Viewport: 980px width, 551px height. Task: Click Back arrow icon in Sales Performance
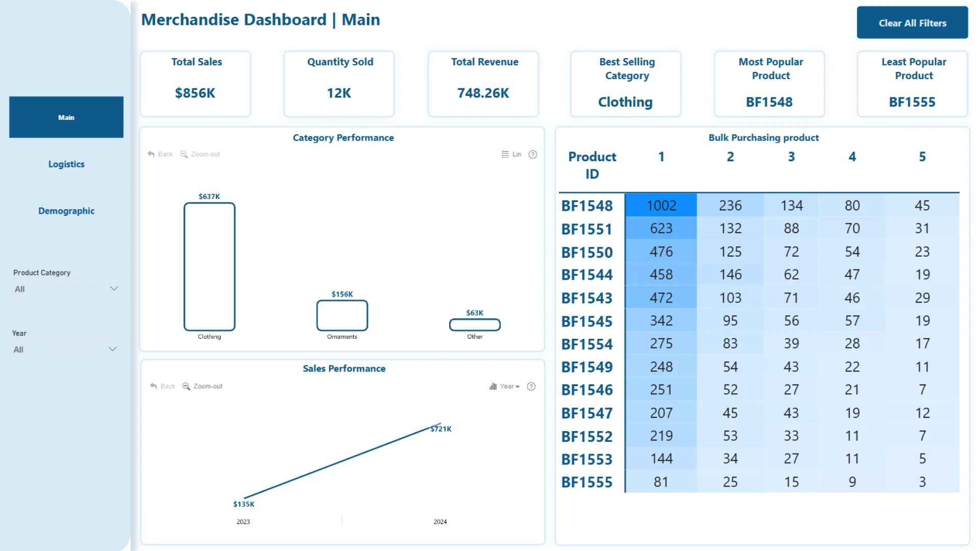[x=154, y=386]
